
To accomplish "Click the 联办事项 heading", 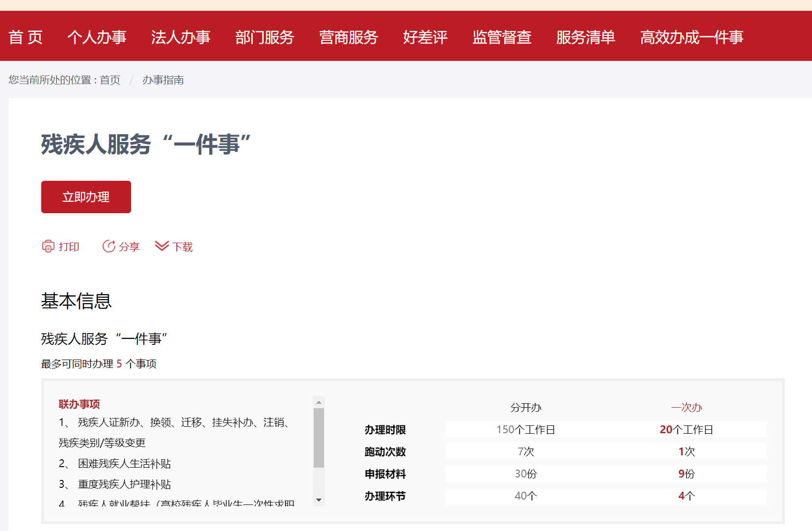I will (79, 404).
